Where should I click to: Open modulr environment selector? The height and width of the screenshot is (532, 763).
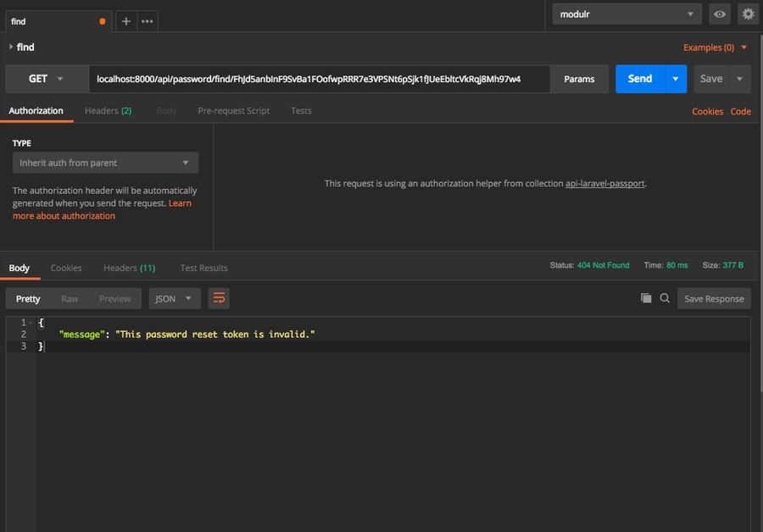627,14
